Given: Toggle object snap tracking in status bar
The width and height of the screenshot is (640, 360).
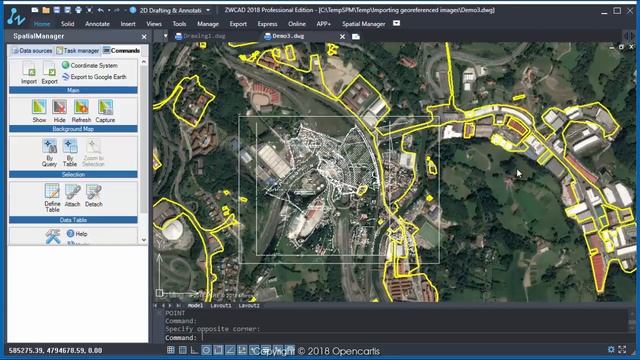Looking at the screenshot, I should (230, 350).
